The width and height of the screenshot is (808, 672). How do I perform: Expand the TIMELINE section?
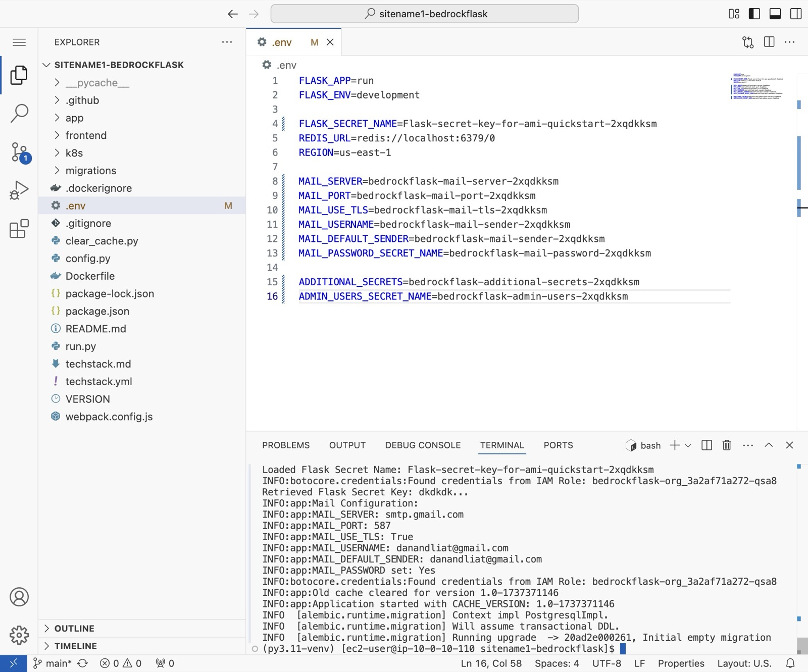click(x=142, y=646)
